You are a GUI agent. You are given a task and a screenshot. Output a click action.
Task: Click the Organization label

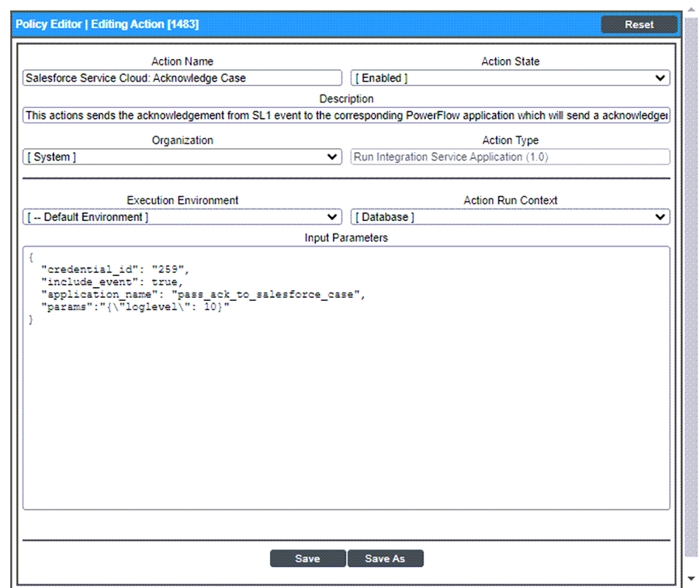click(x=182, y=140)
